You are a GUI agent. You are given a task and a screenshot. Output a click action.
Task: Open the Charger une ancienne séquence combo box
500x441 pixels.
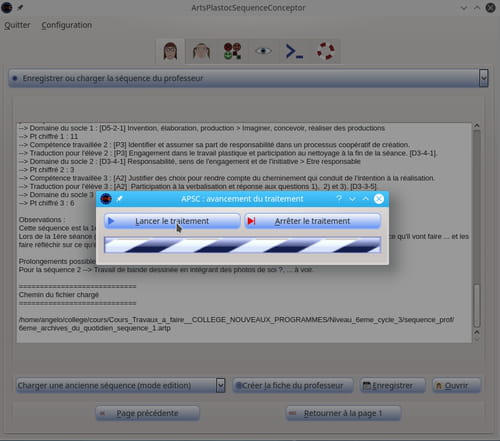[x=121, y=385]
